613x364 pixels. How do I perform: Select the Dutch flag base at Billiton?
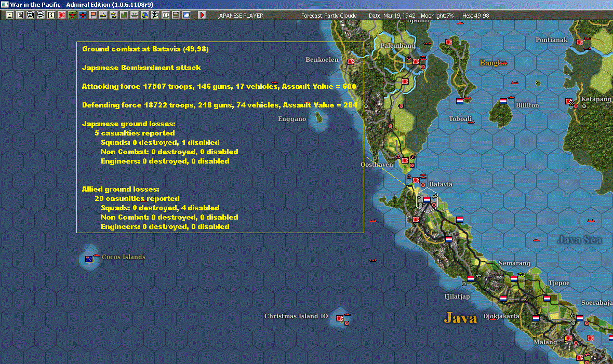[503, 101]
